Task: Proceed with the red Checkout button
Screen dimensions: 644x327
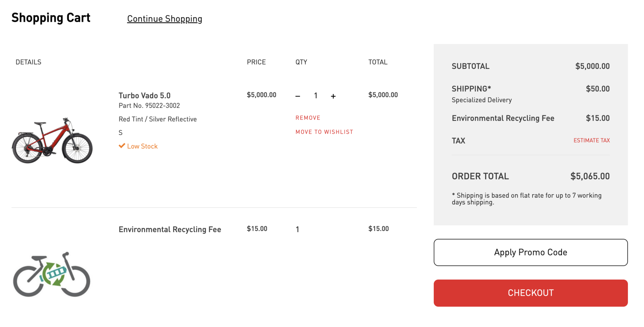Action: (x=530, y=293)
